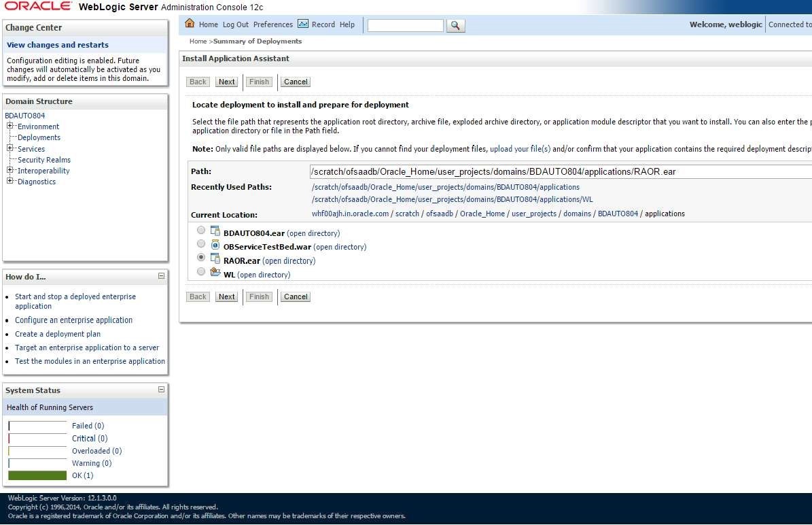The height and width of the screenshot is (525, 812).
Task: Select the OBServiceTestBed.war radio button
Action: coord(200,244)
